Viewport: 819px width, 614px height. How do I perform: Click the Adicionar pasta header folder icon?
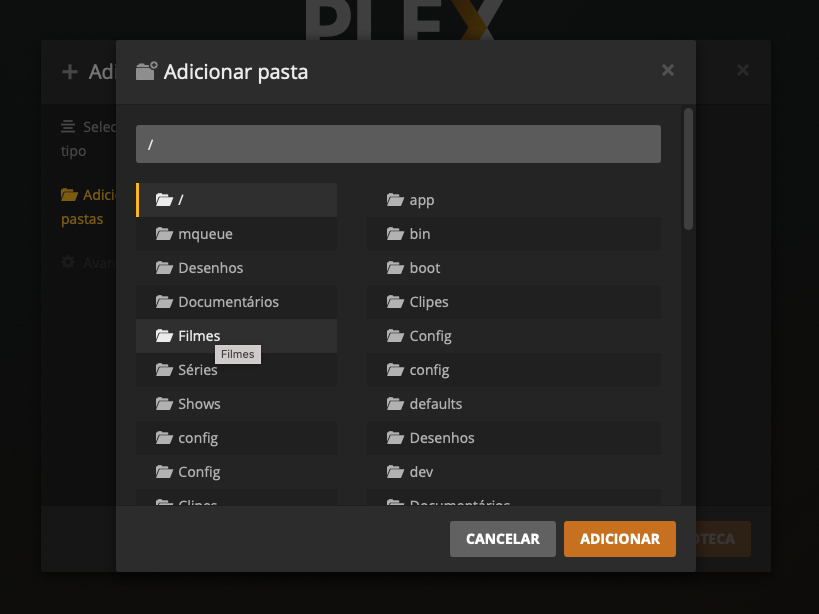[x=147, y=71]
